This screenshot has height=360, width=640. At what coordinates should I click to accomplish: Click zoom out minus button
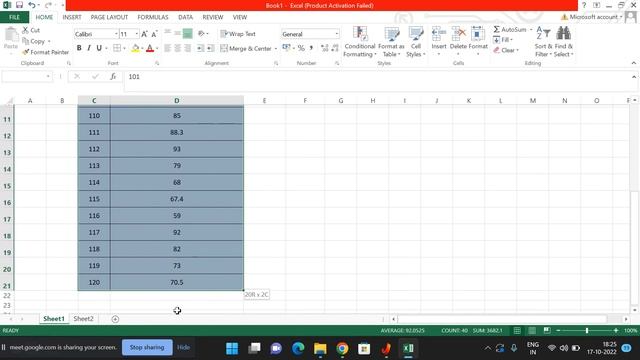click(558, 330)
